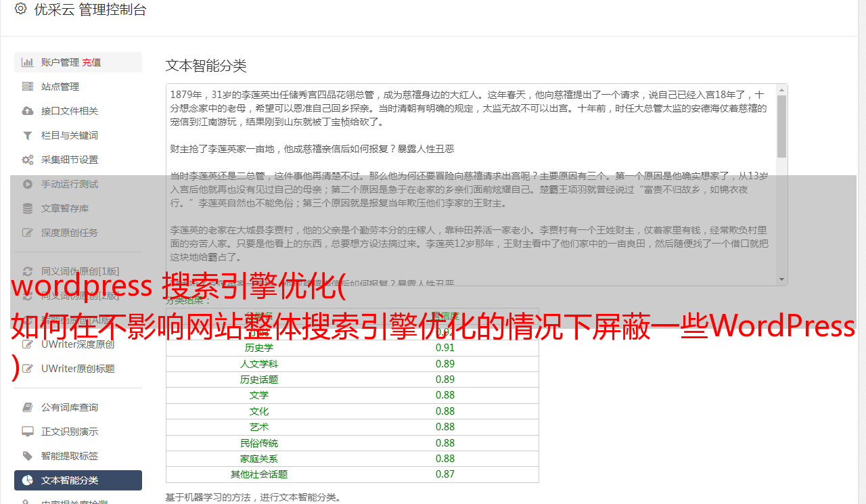This screenshot has width=866, height=504.
Task: Click the 家庭关系 category cell
Action: coord(259,459)
